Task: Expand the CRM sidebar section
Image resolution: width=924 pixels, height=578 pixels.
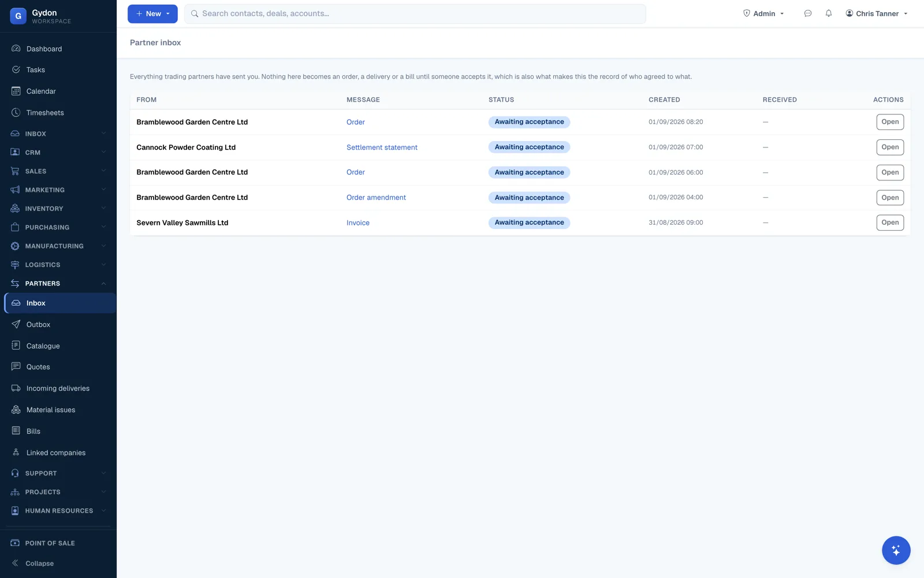Action: point(58,153)
